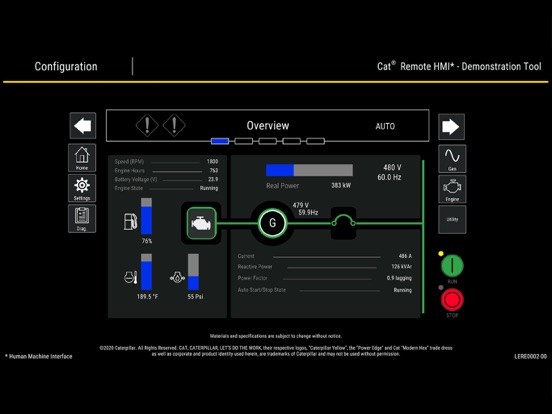The image size is (552, 414).
Task: Go back with the left arrow button
Action: tap(83, 126)
